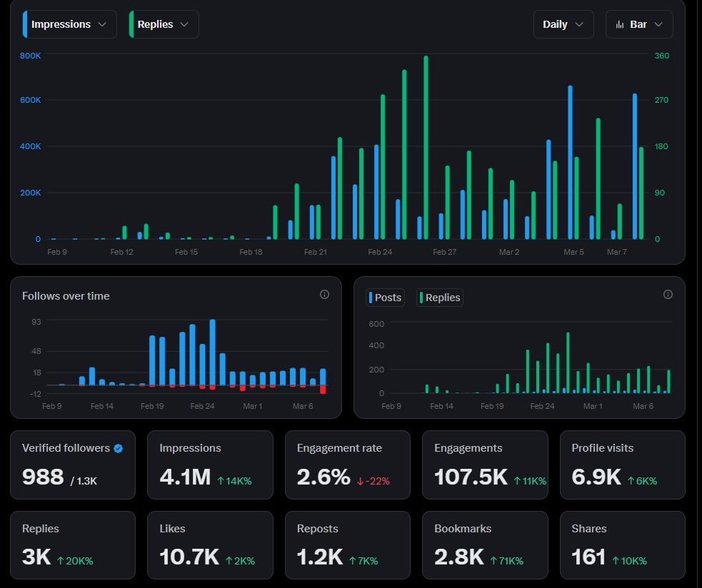Select the Profile visits card
The image size is (702, 588).
[x=622, y=465]
